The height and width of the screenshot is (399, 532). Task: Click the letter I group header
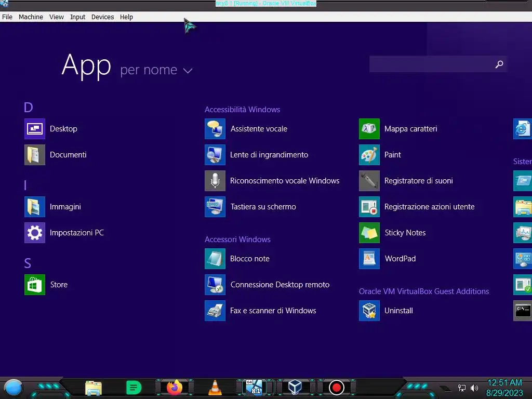pos(25,185)
